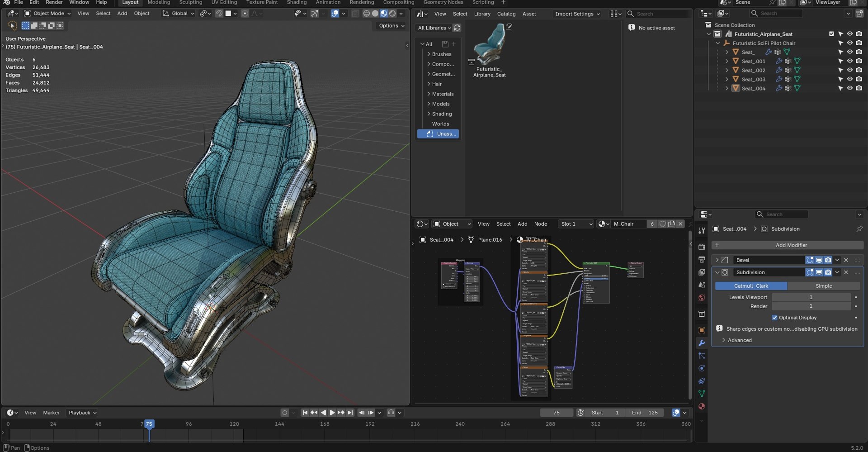Open the Render properties tab
The image size is (868, 452).
(702, 247)
